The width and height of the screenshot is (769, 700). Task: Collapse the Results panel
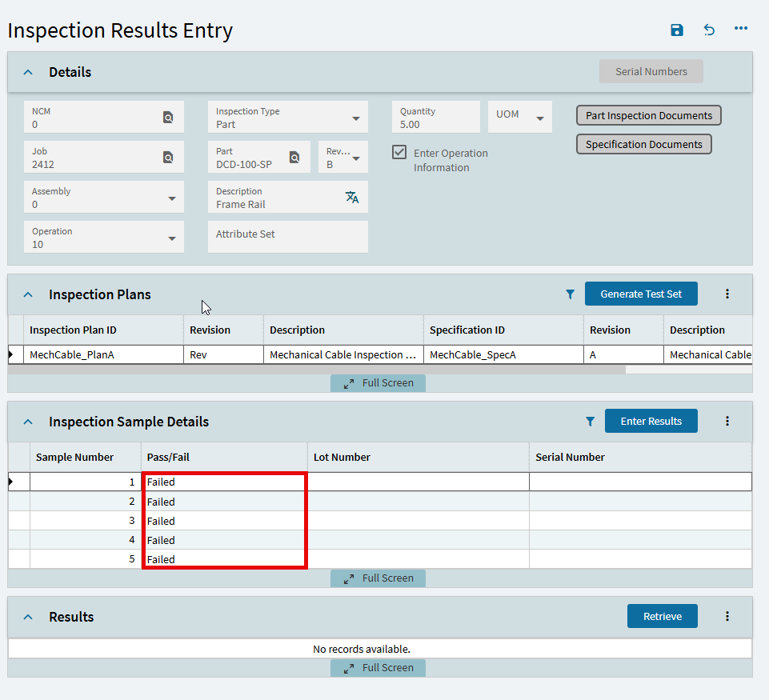[x=28, y=617]
